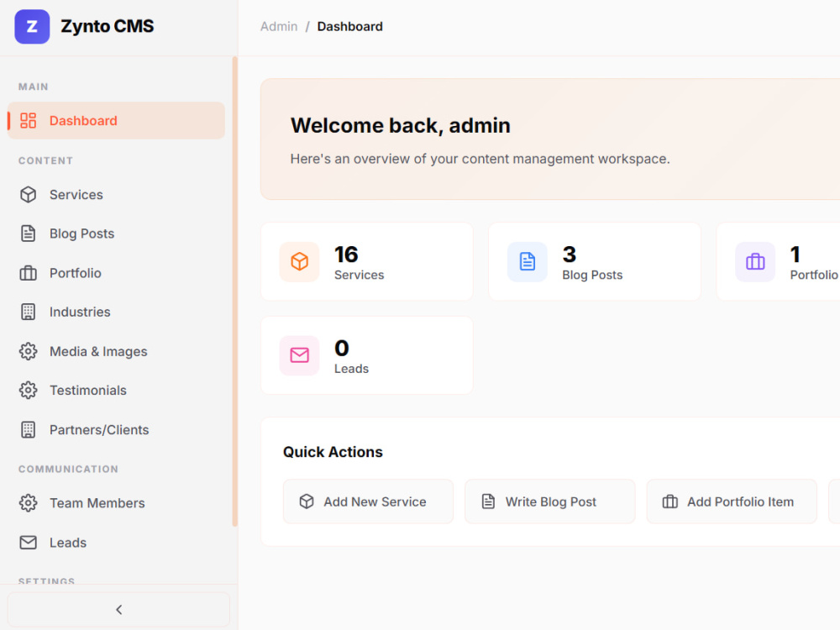This screenshot has height=630, width=840.
Task: Open Partners/Clients in sidebar
Action: pyautogui.click(x=116, y=429)
